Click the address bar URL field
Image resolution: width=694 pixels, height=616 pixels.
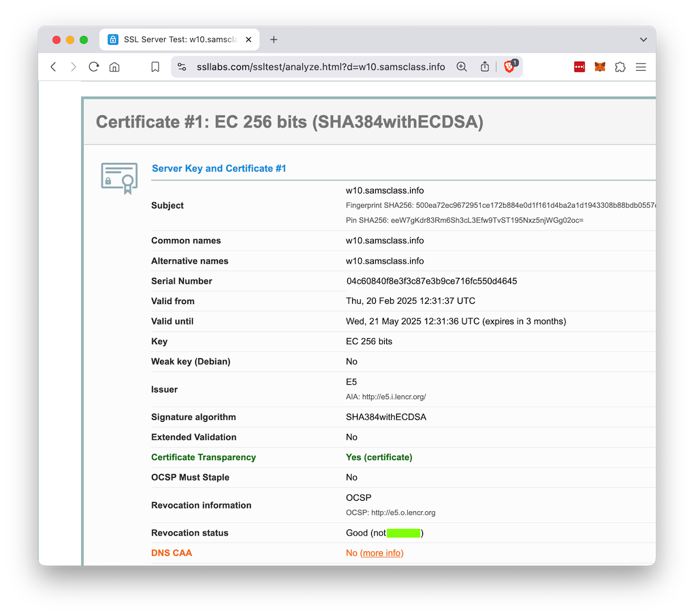tap(320, 67)
